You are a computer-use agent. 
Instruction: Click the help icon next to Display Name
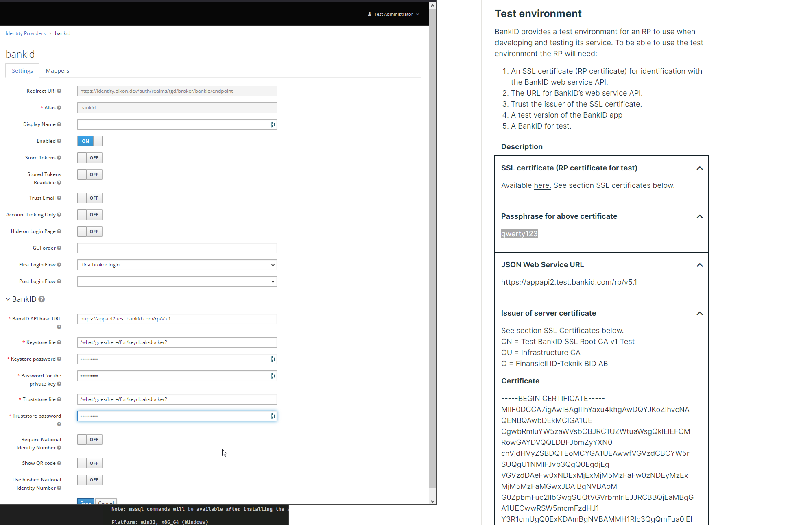point(59,124)
